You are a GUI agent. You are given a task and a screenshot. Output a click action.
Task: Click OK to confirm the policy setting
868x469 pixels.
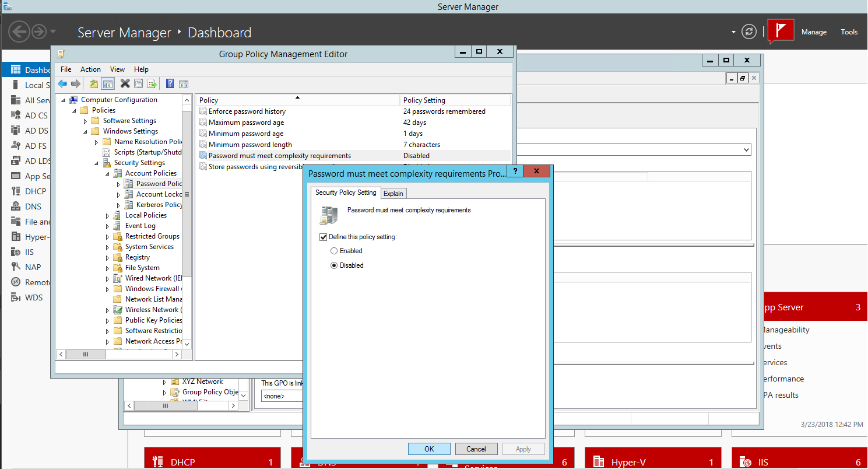[429, 449]
